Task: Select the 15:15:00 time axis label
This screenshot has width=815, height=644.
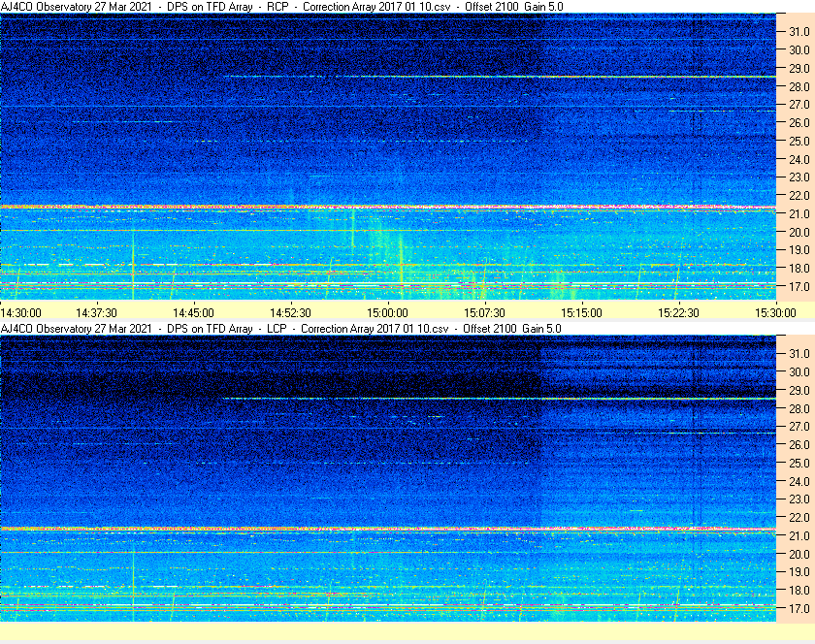Action: (581, 313)
